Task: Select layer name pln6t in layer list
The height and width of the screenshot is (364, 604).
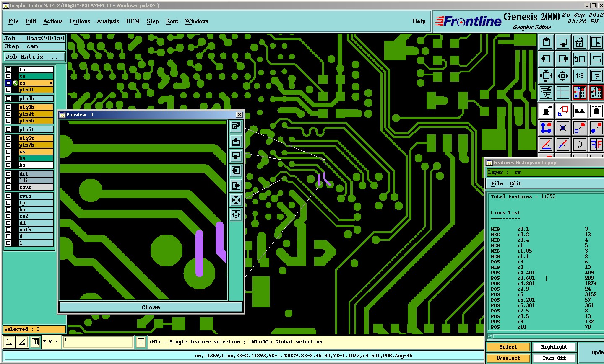Action: point(36,129)
